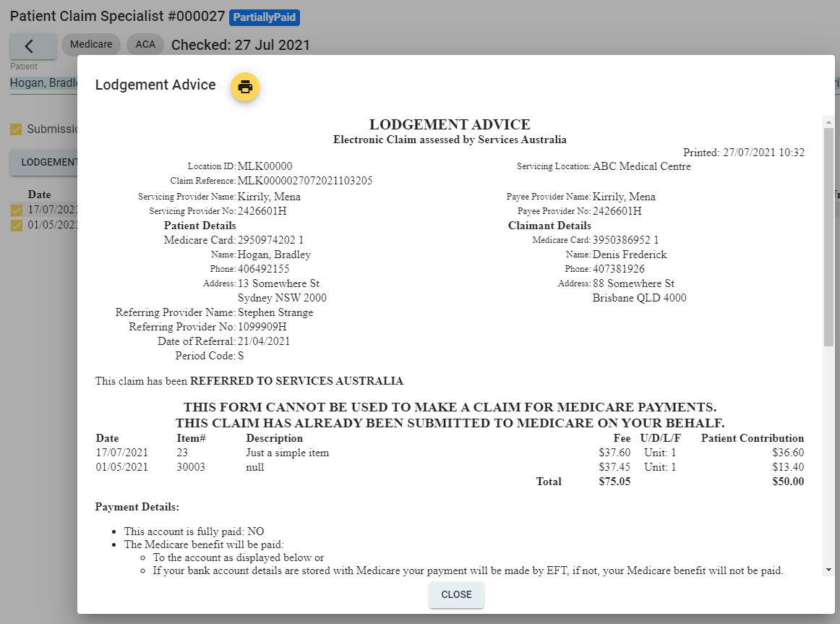Click servicing location ABC Medical Centre

point(642,166)
